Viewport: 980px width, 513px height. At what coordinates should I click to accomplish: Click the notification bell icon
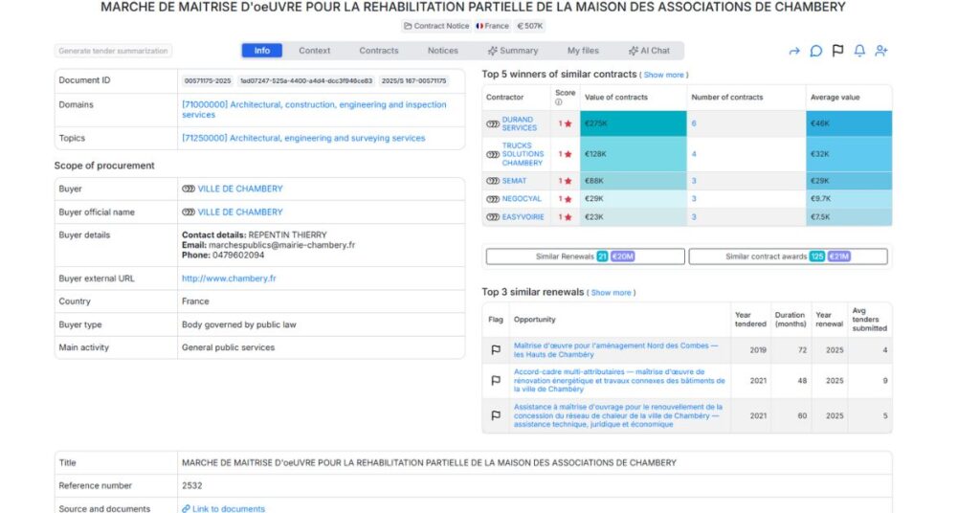click(859, 51)
